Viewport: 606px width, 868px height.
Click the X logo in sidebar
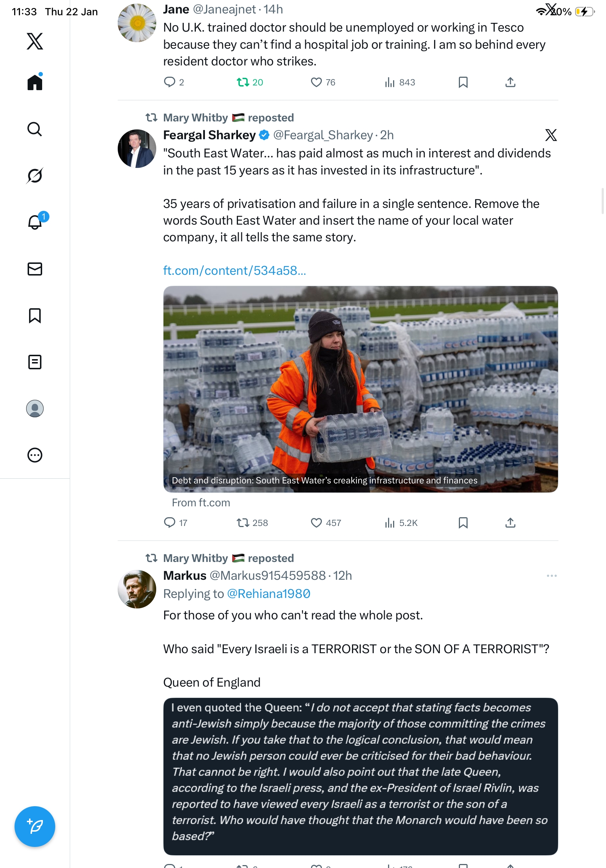pos(35,41)
